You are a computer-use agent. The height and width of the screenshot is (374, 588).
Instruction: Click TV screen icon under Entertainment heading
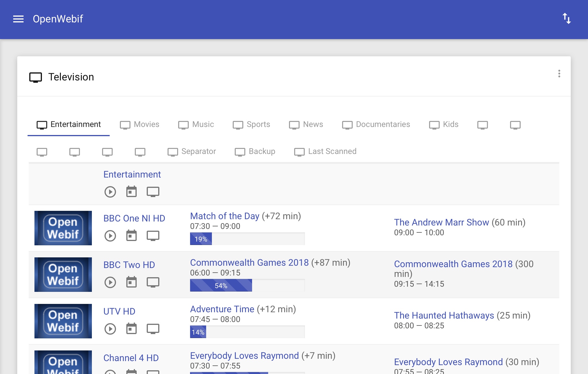tap(153, 192)
